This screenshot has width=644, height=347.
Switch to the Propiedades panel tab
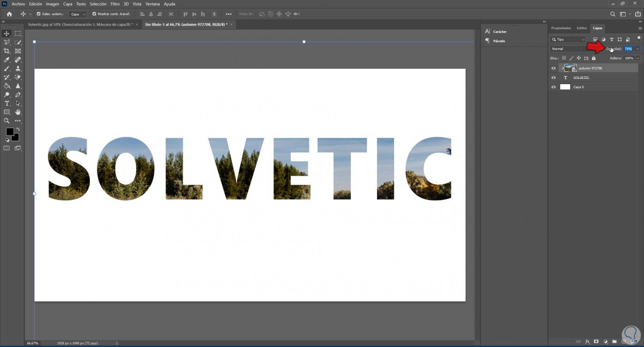[561, 28]
